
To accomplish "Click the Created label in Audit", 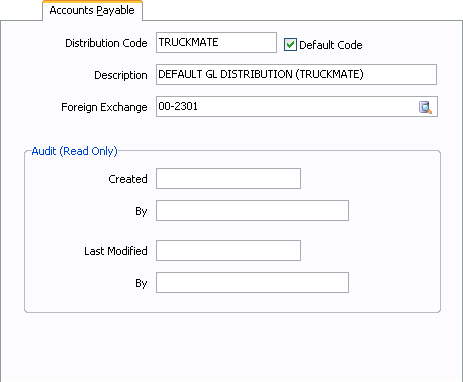I will tap(128, 179).
